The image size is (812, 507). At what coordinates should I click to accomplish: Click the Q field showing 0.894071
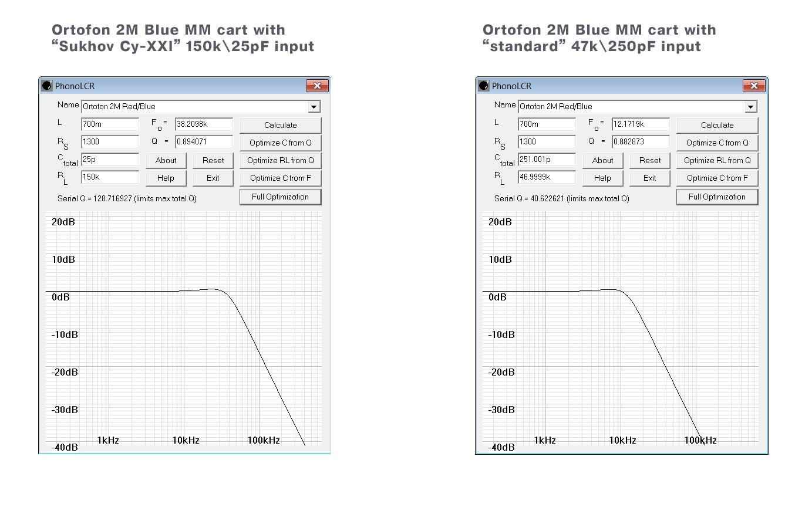[x=204, y=142]
